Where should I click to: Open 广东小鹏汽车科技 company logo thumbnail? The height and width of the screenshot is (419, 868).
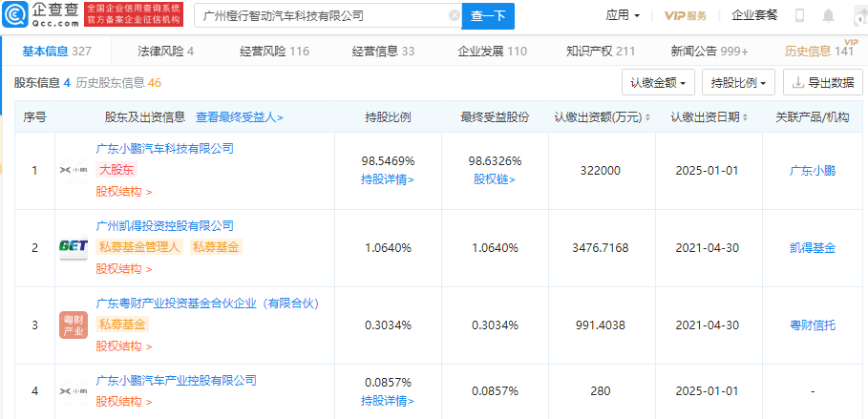[x=74, y=171]
